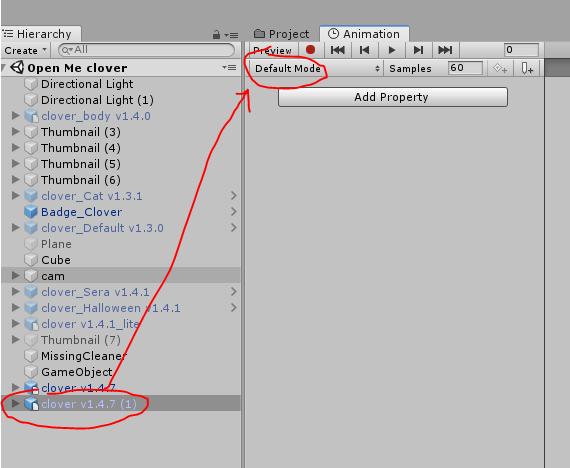Click the cube icon of cam object

coord(31,276)
